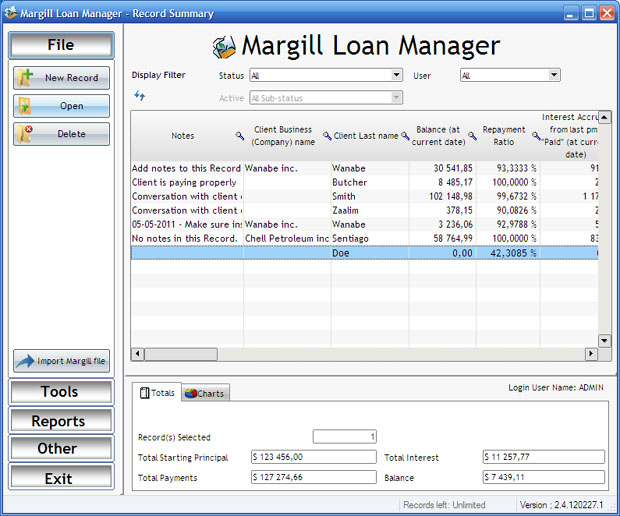
Task: Click the blue refresh arrows icon
Action: (x=140, y=95)
